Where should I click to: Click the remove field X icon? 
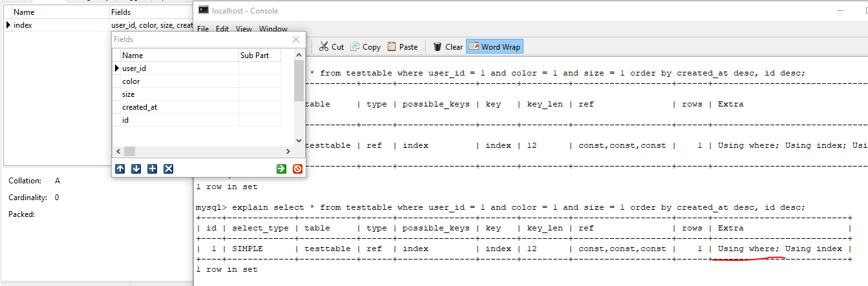coord(168,169)
